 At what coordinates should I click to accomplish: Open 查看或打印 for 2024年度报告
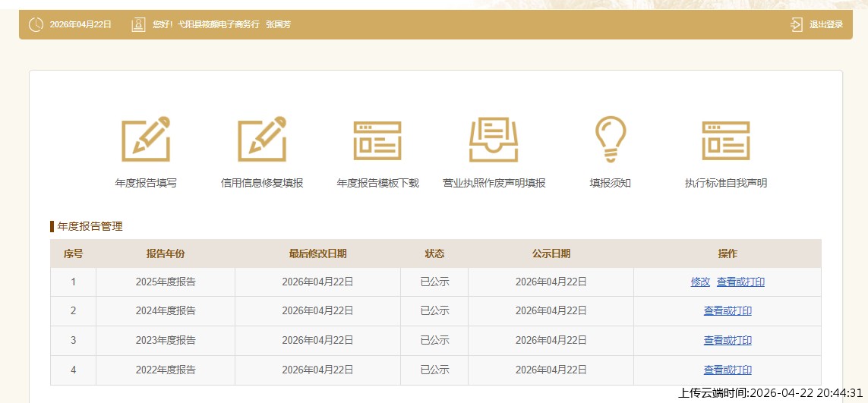[x=728, y=310]
